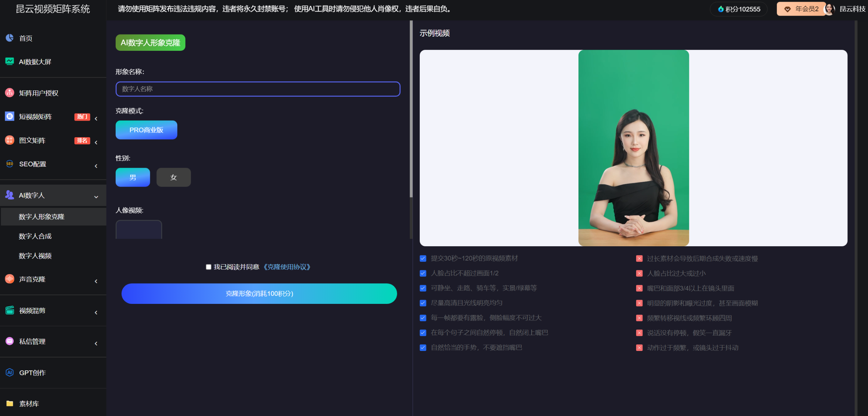Click the 私信管理 message icon
This screenshot has width=868, height=416.
(9, 341)
